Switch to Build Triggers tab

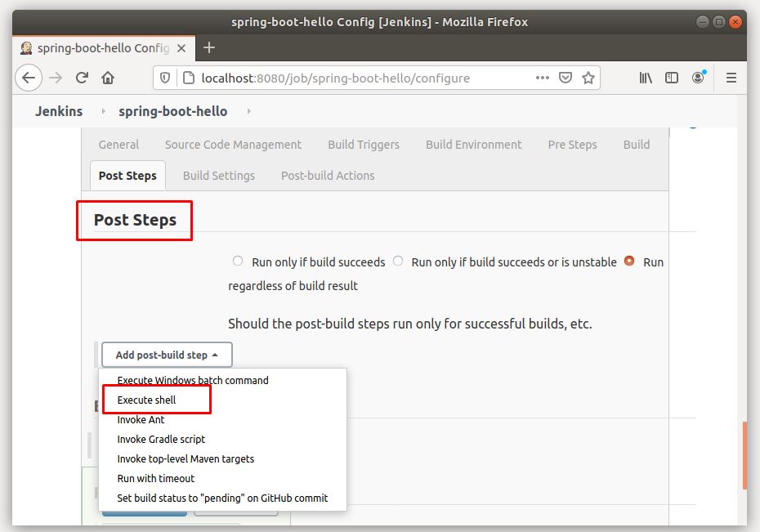coord(364,145)
